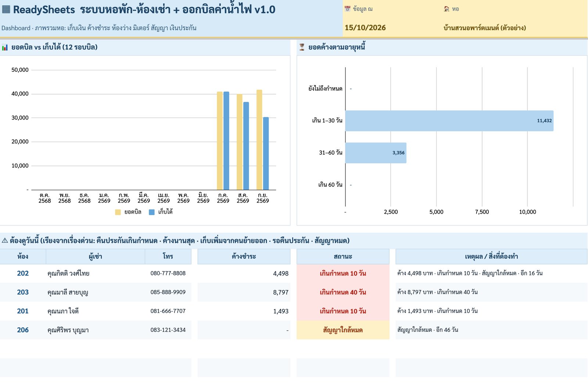The width and height of the screenshot is (588, 388).
Task: Click the ห้อง column header
Action: 23,256
